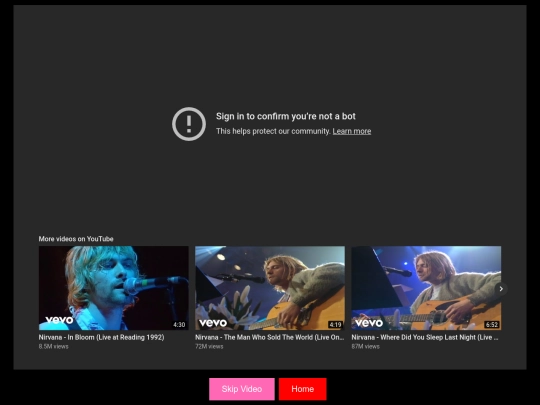Select title Nirvana - Where Did You Sleep Last Night
The width and height of the screenshot is (540, 405).
tap(425, 337)
